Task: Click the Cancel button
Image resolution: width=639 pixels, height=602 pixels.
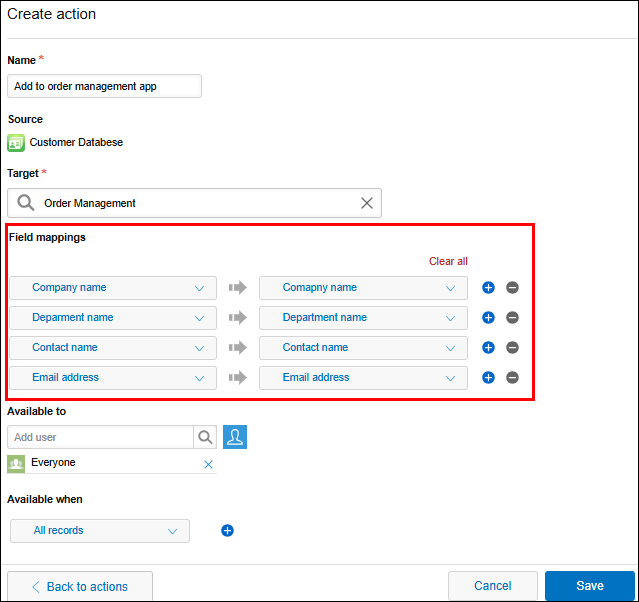Action: coord(492,586)
